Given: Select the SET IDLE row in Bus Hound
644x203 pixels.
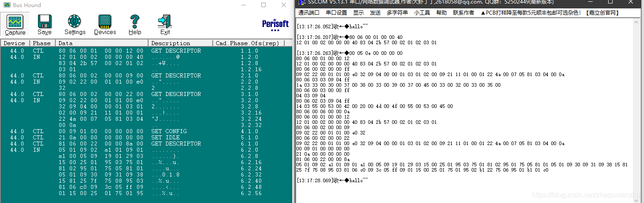Looking at the screenshot, I should tap(146, 138).
